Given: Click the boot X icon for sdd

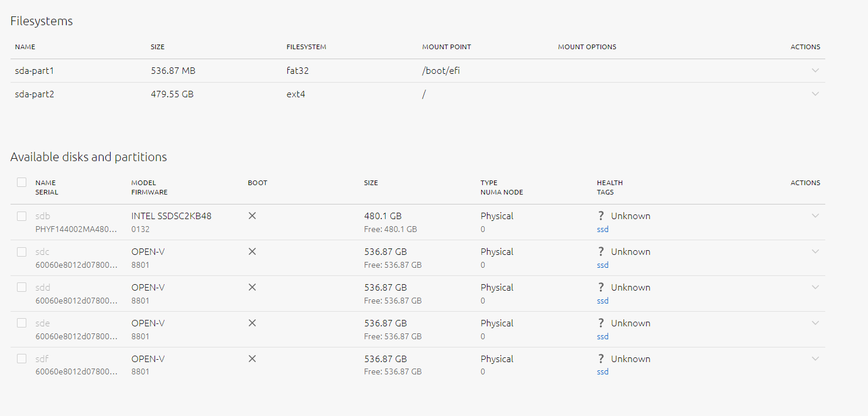Looking at the screenshot, I should [252, 287].
